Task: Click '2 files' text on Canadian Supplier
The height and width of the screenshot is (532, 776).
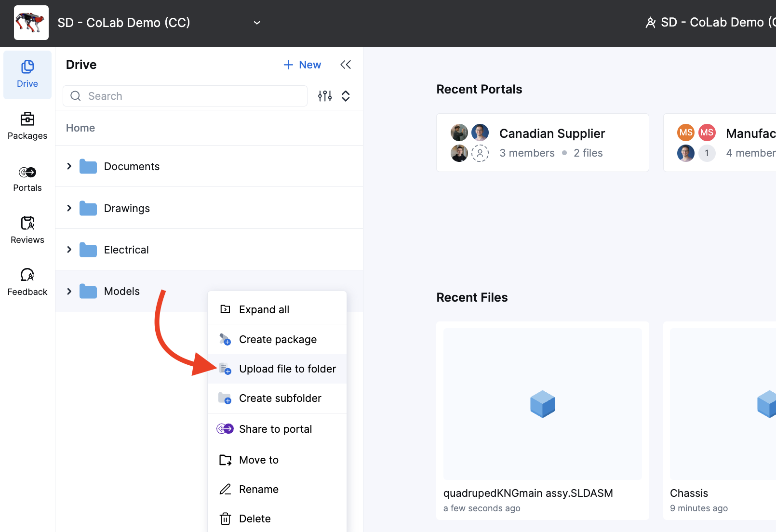Action: (589, 153)
